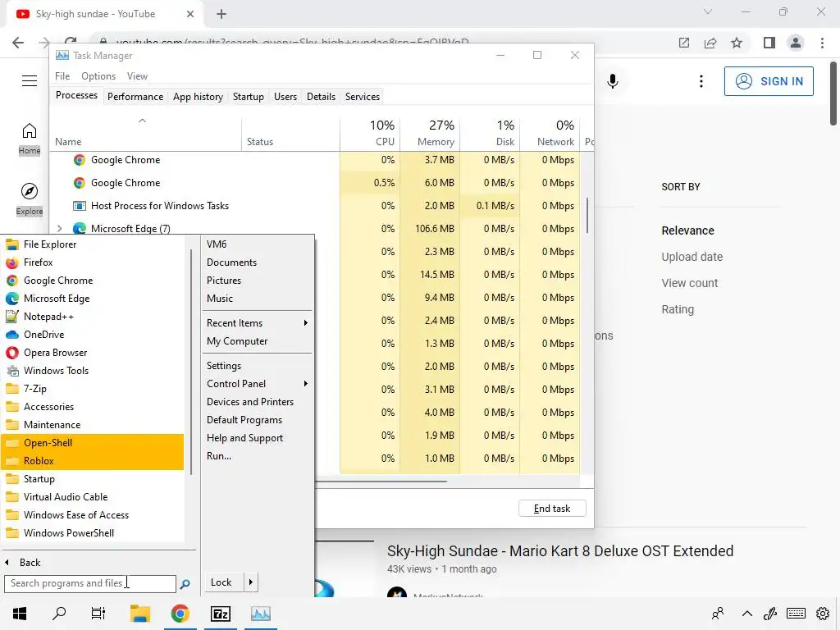
Task: Sort results by Upload date
Action: point(692,257)
